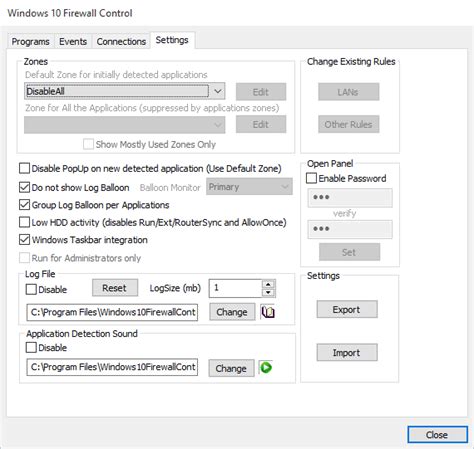This screenshot has width=474, height=449.
Task: Decrease LogSize with down arrow
Action: point(268,293)
